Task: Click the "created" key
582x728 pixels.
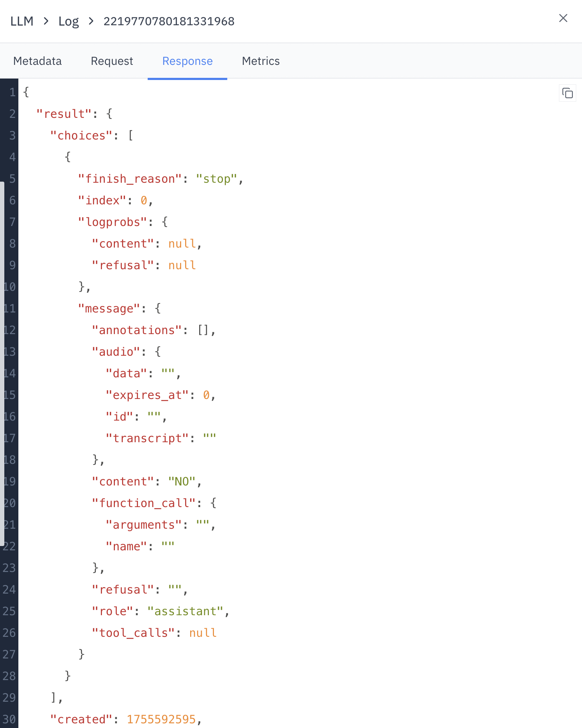Action: [x=81, y=719]
